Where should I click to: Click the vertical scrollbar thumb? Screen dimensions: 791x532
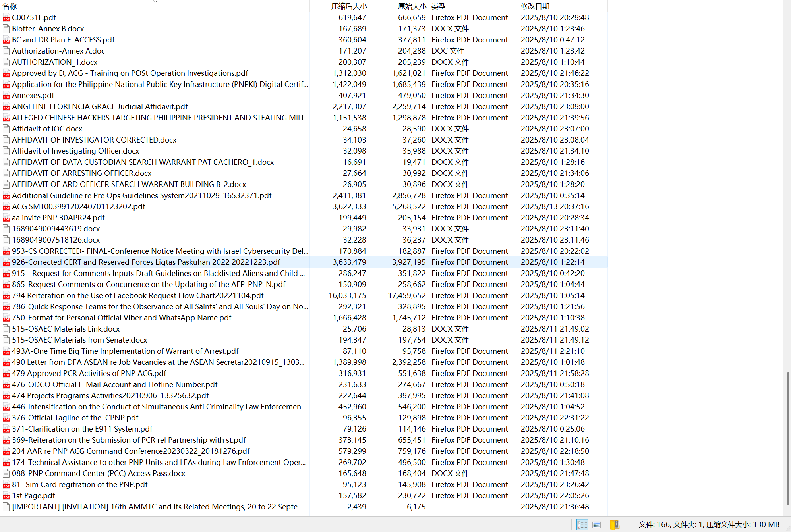788,438
